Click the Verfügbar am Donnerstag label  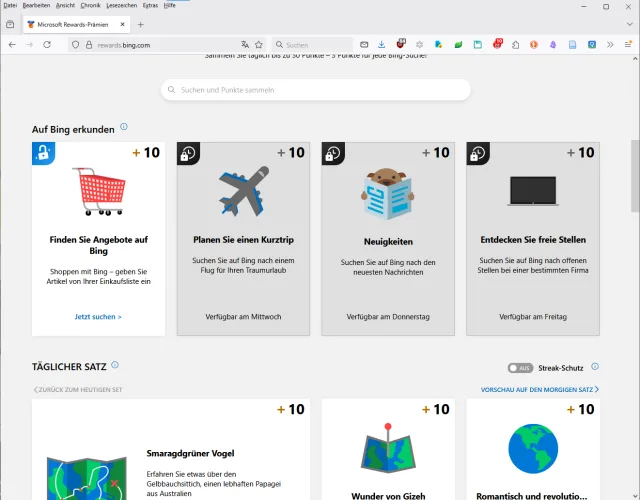[388, 317]
